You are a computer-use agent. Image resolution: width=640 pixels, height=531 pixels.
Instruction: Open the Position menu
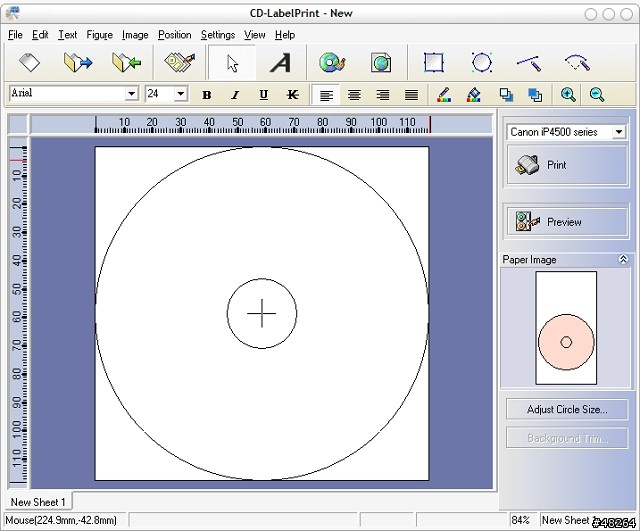click(175, 35)
